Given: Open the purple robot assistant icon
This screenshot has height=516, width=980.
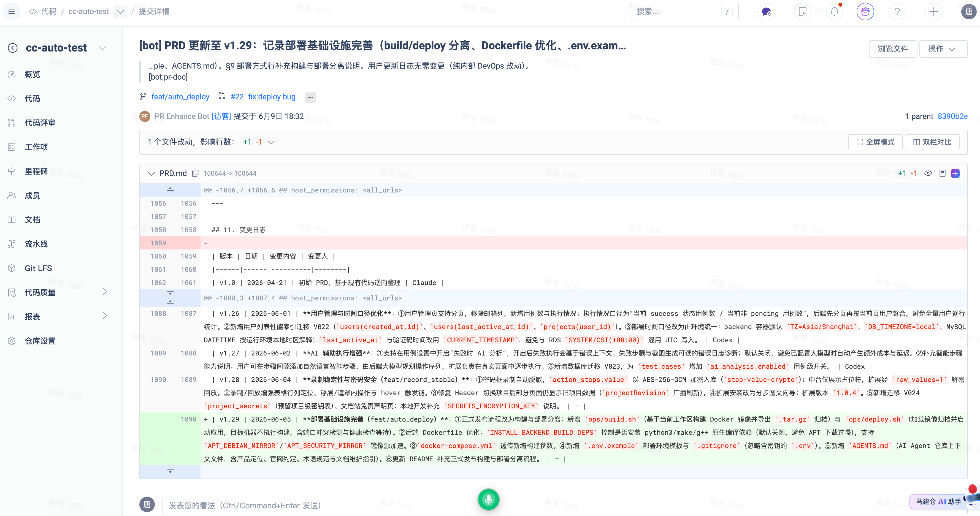Looking at the screenshot, I should click(865, 12).
